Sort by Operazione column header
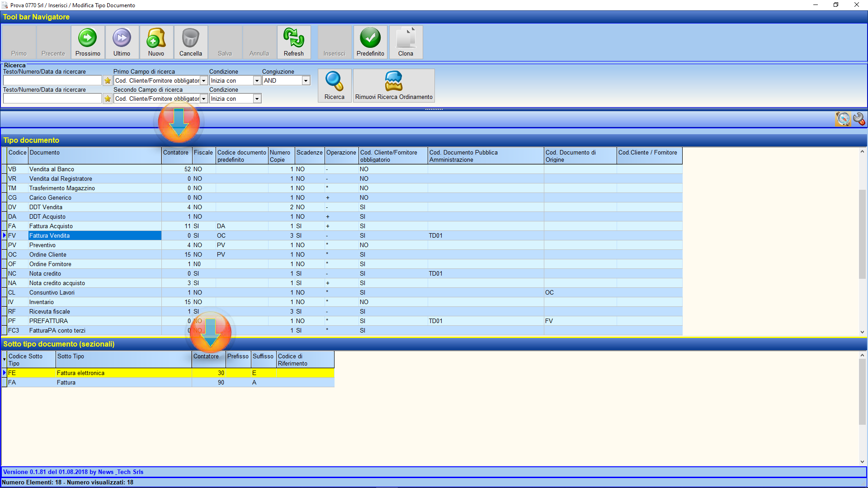The width and height of the screenshot is (868, 488). (342, 156)
